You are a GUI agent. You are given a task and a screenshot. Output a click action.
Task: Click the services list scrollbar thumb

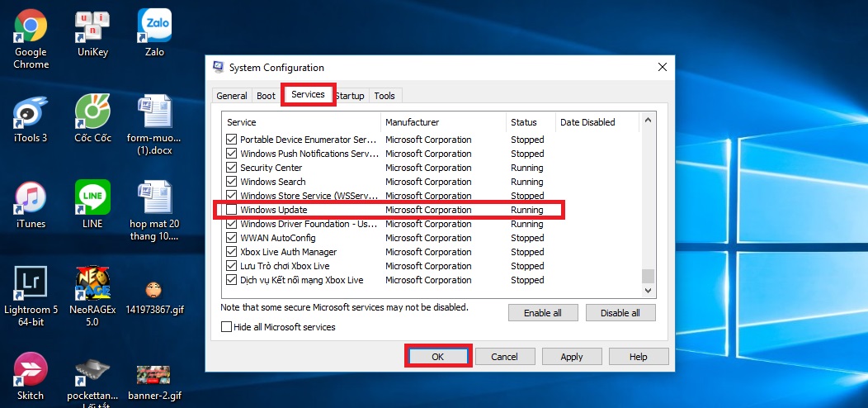(648, 276)
